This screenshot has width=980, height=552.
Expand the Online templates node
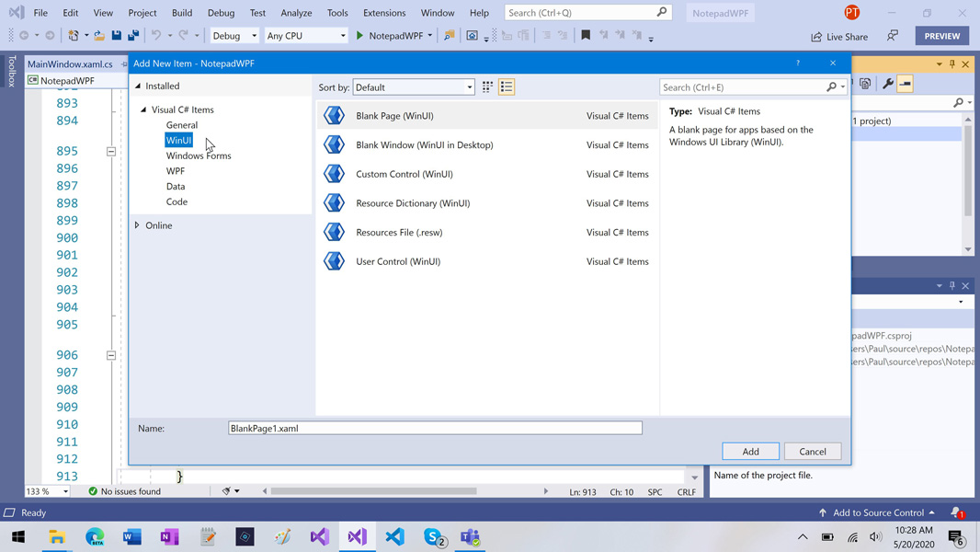pos(137,225)
